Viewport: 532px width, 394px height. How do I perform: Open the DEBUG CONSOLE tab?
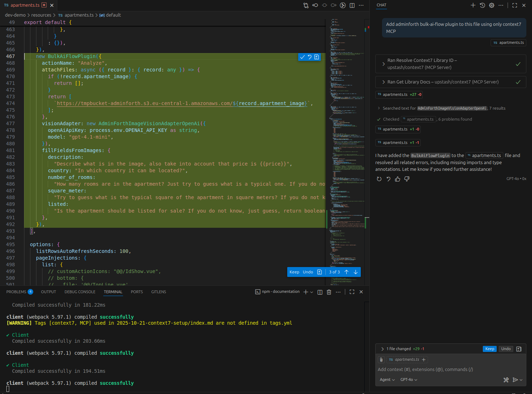[x=80, y=292]
